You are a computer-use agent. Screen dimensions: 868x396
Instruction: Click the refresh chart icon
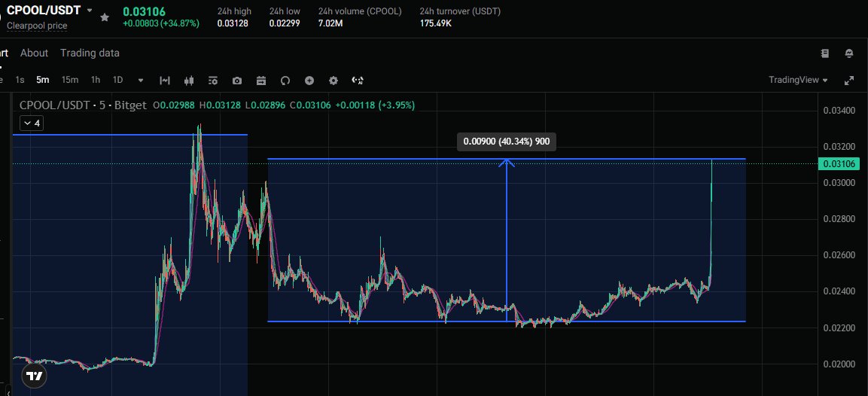click(x=285, y=81)
